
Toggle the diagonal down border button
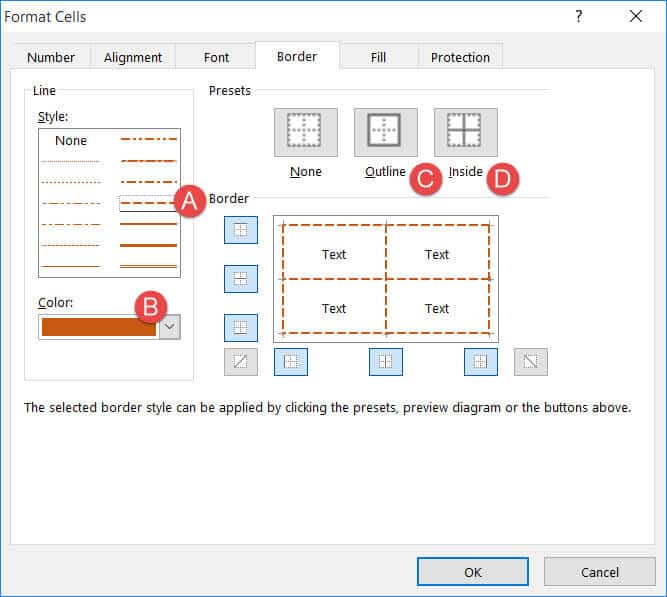tap(531, 362)
